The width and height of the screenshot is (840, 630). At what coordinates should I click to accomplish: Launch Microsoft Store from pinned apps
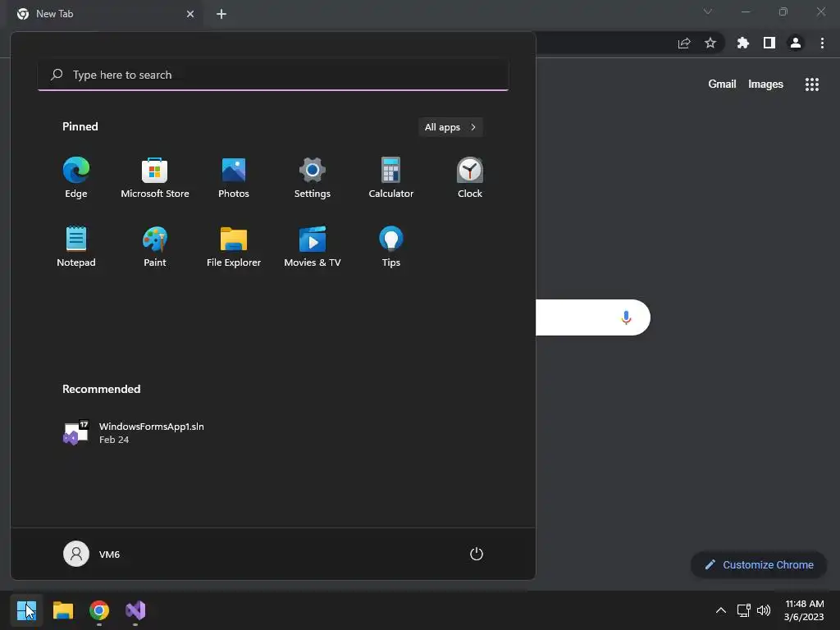click(155, 178)
